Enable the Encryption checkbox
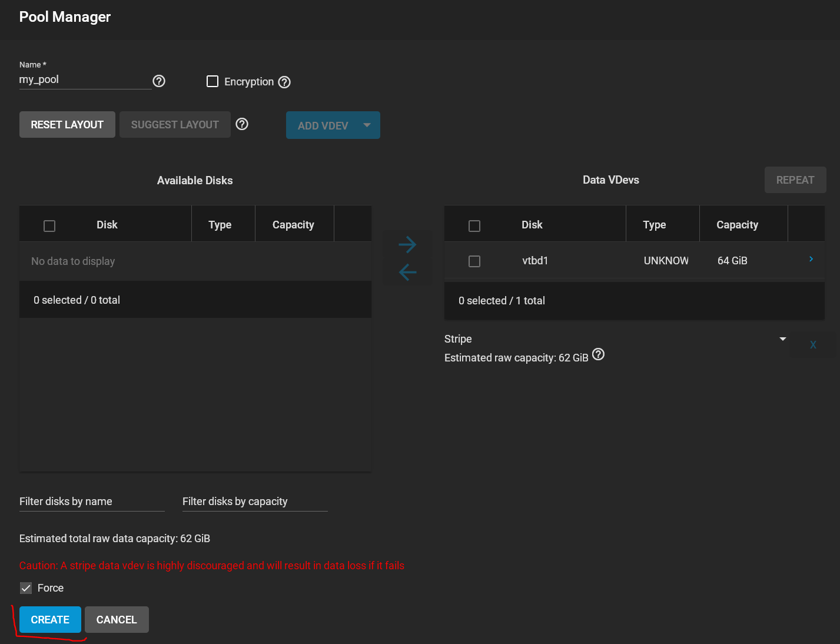The height and width of the screenshot is (644, 840). pyautogui.click(x=213, y=81)
